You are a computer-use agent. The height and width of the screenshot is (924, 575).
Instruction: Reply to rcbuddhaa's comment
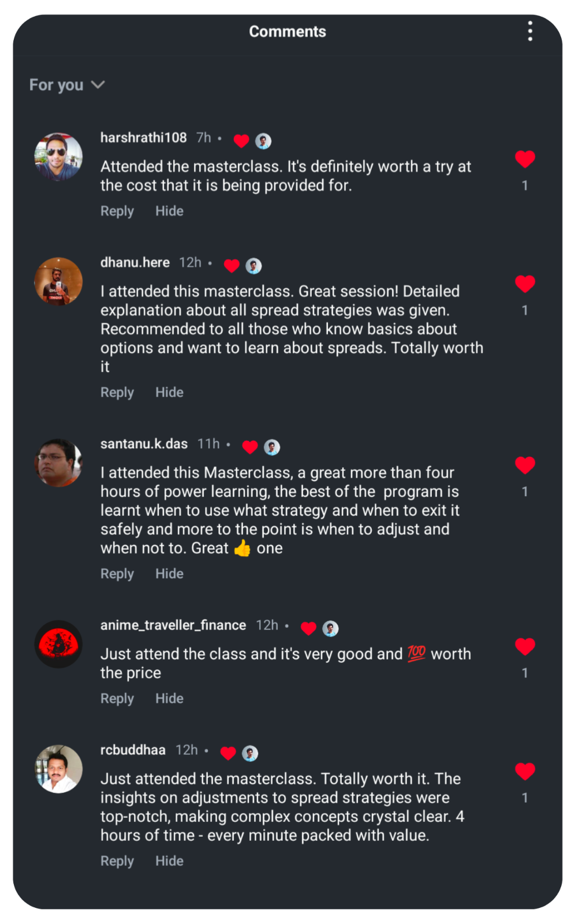click(x=117, y=861)
